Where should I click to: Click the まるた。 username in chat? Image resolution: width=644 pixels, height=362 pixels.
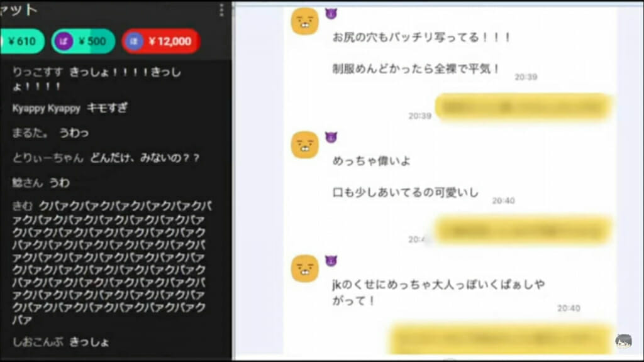coord(30,133)
